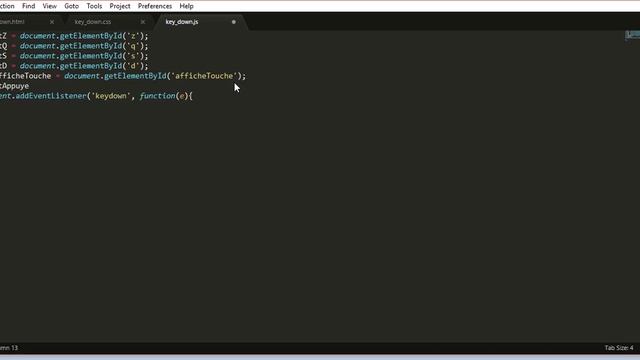Viewport: 640px width, 360px height.
Task: Open the Find menu
Action: coord(29,6)
